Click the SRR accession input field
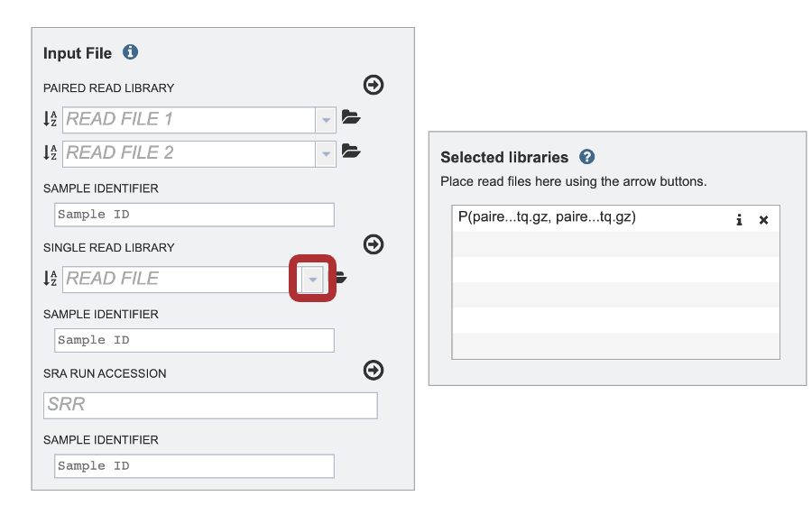The height and width of the screenshot is (505, 812). tap(210, 405)
